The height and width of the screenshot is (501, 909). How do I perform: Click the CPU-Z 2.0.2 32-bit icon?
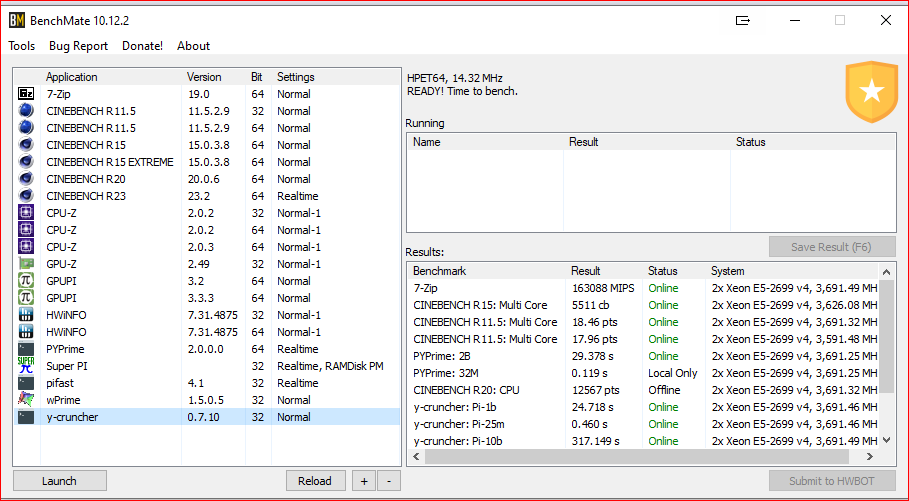tap(26, 213)
